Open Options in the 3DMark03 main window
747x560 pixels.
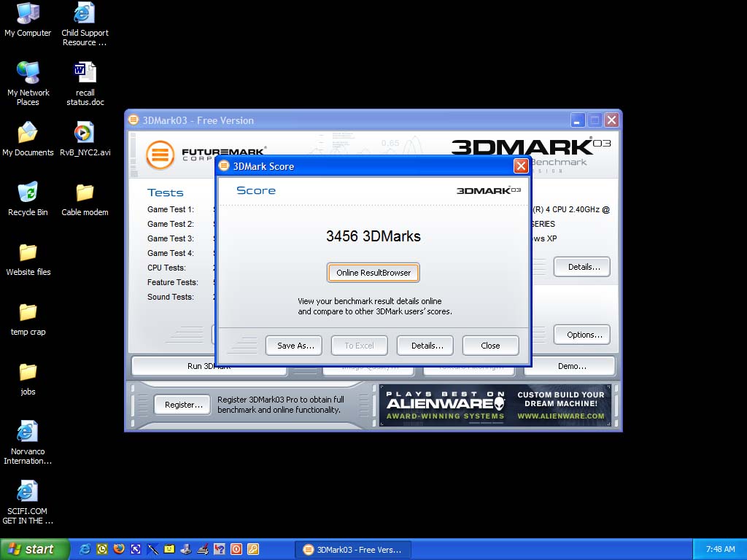click(x=581, y=335)
